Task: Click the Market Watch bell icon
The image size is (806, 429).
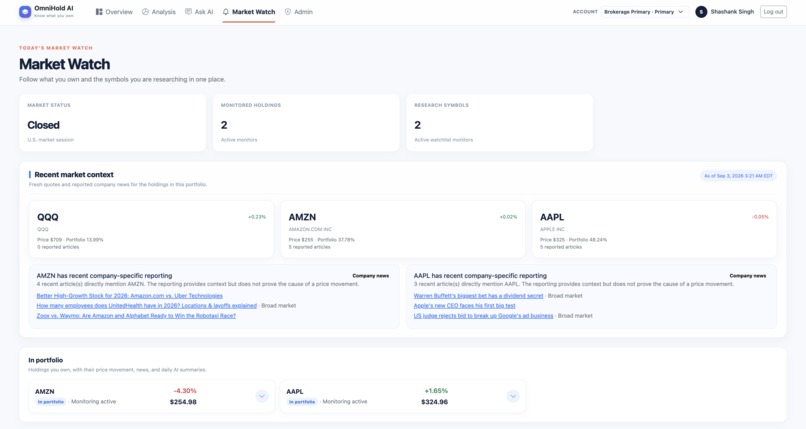Action: click(x=226, y=12)
